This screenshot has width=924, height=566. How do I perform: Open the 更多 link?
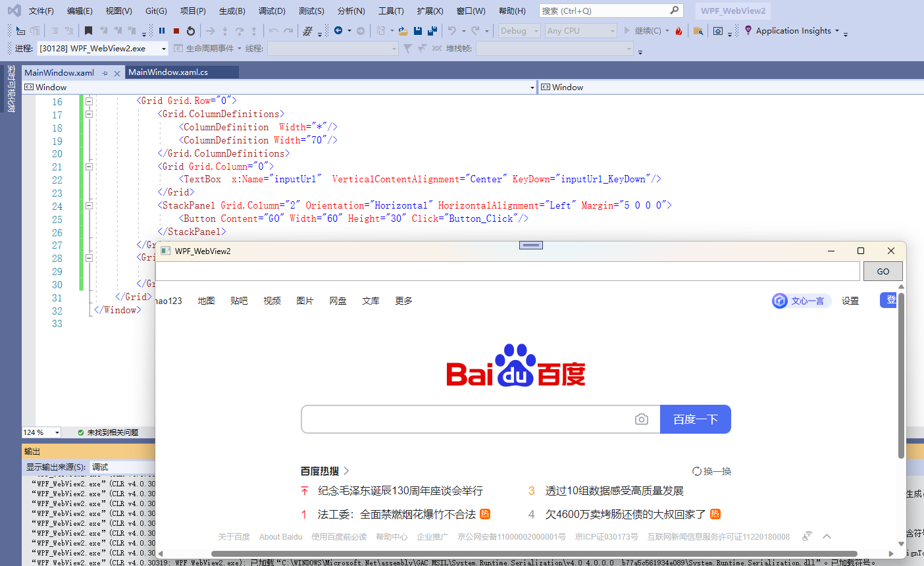coord(403,301)
